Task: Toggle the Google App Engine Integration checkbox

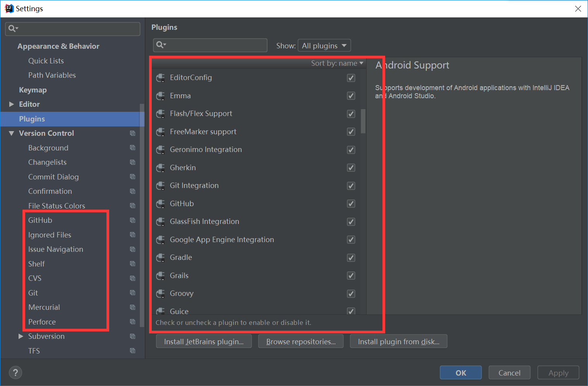Action: pyautogui.click(x=351, y=240)
